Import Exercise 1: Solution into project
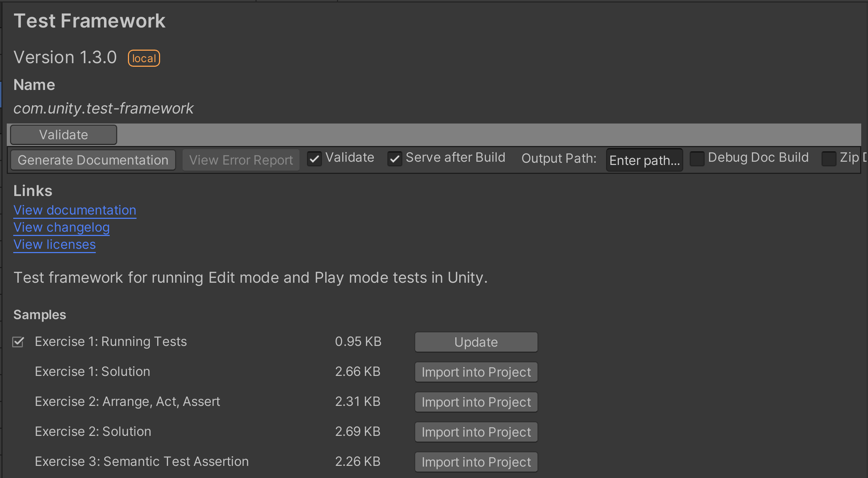The height and width of the screenshot is (478, 868). coord(476,372)
